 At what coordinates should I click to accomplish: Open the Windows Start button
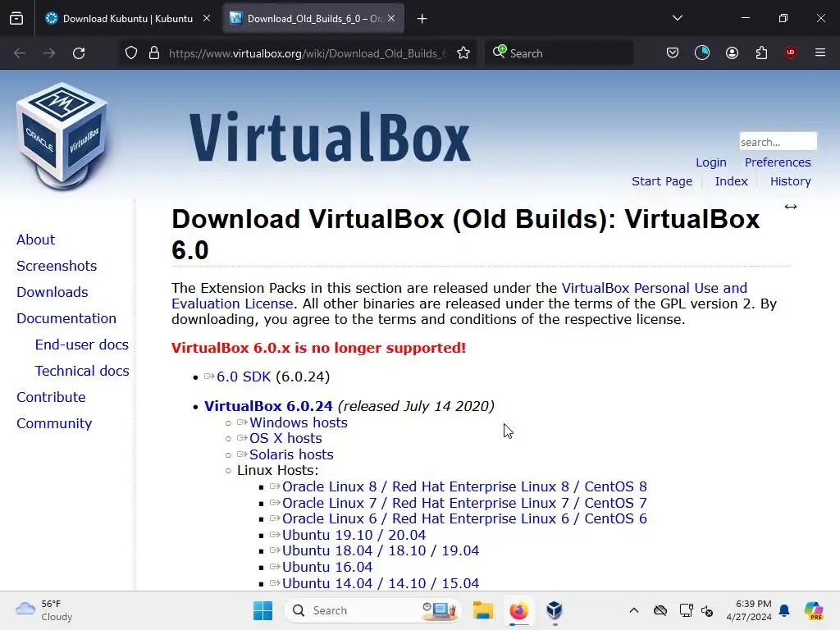tap(262, 610)
